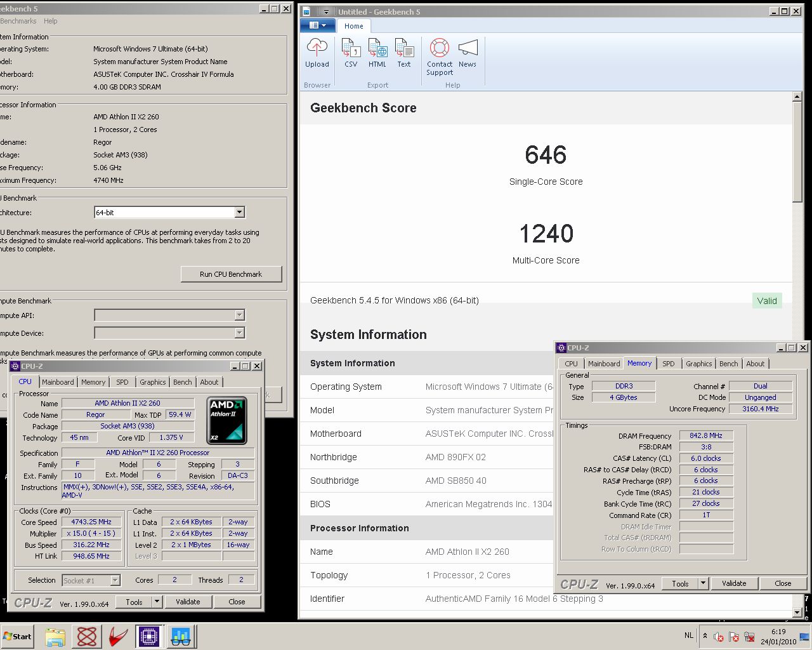Open Contact Support in Geekbench ribbon
812x650 pixels.
pyautogui.click(x=440, y=57)
